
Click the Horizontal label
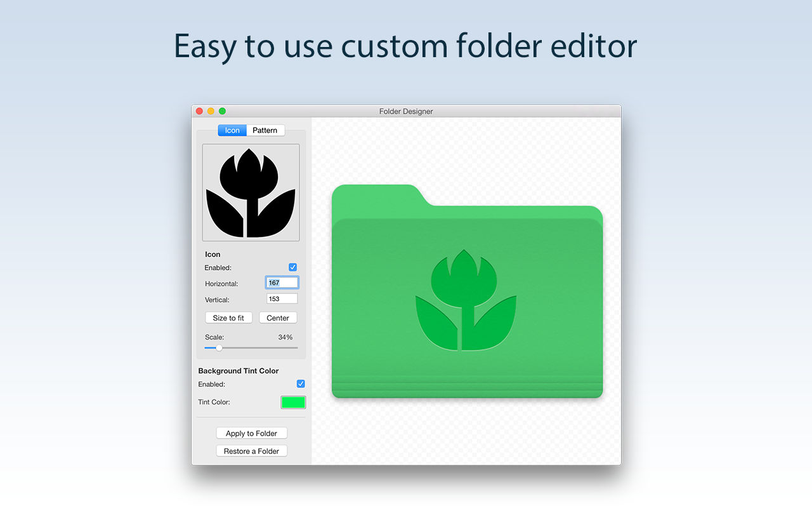tap(221, 284)
